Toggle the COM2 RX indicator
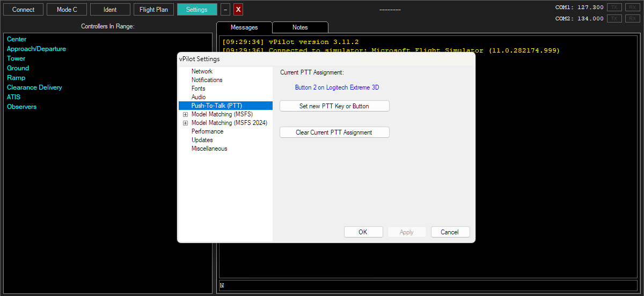 point(632,19)
